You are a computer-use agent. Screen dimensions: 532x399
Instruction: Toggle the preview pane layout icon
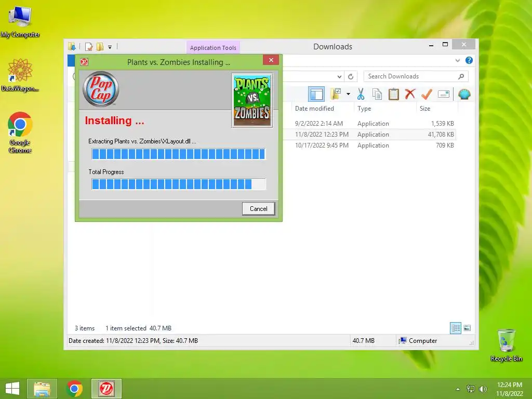point(316,94)
